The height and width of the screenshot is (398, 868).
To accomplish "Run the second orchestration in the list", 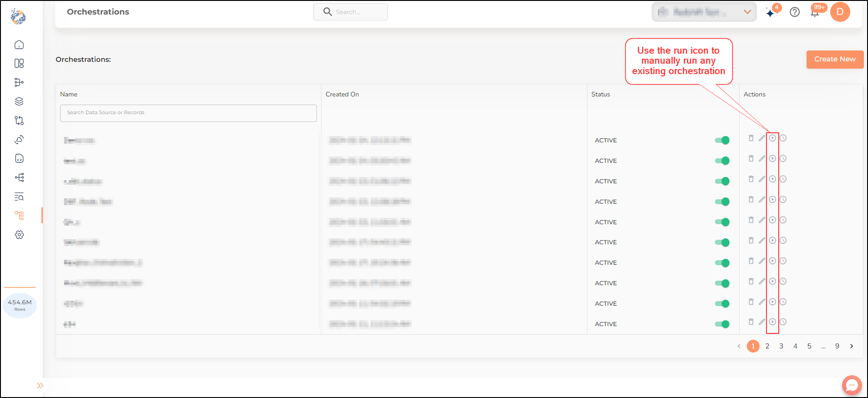I will (772, 158).
